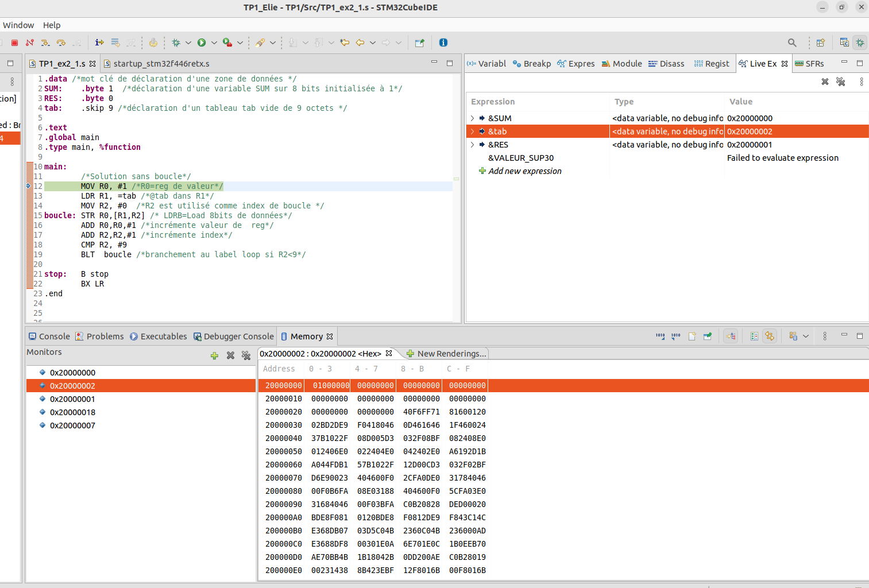Open the toolbar search magnifier icon
This screenshot has width=869, height=588.
792,42
